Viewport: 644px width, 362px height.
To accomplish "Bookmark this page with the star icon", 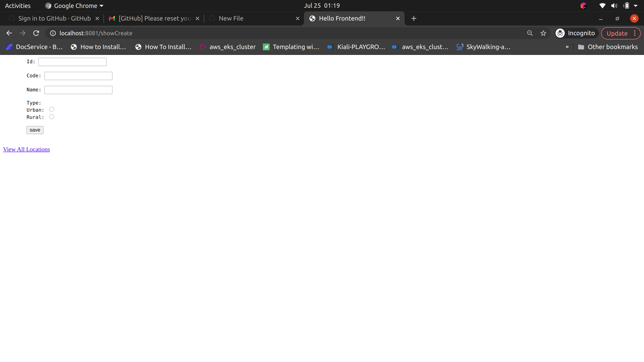I will click(x=543, y=33).
